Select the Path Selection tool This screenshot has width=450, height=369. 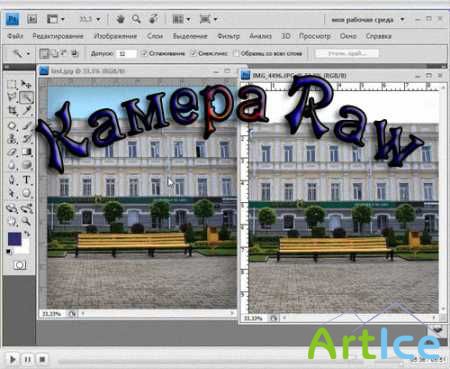[12, 193]
